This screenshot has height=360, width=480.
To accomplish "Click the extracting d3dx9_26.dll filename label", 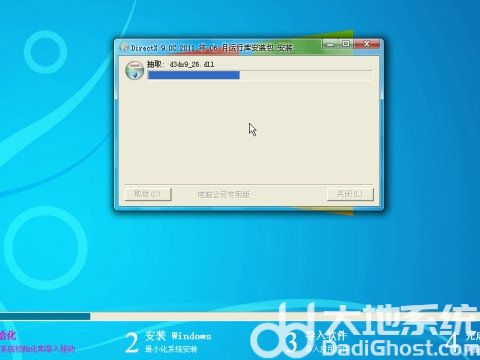I will click(192, 64).
